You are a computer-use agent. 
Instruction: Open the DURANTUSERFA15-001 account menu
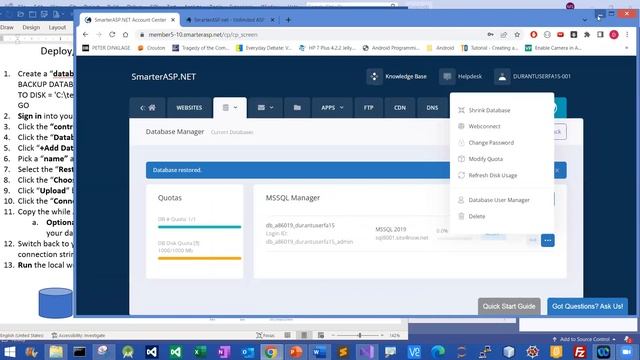pyautogui.click(x=533, y=76)
